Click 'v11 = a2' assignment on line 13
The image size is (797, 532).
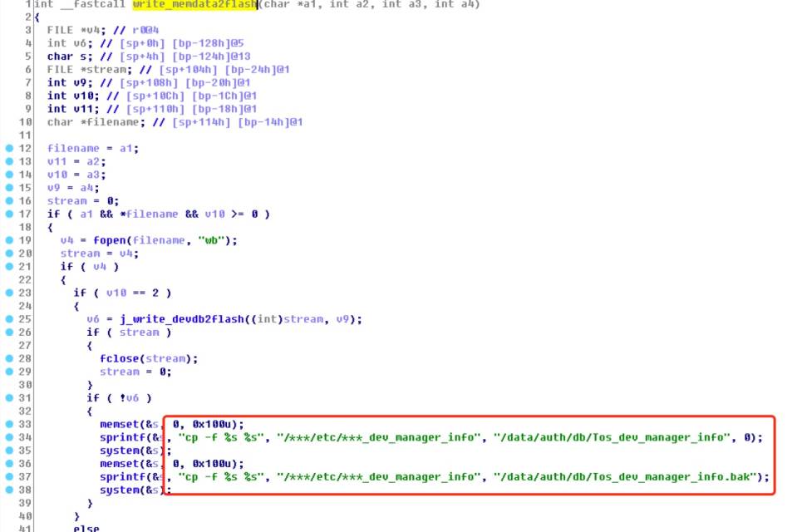coord(76,162)
